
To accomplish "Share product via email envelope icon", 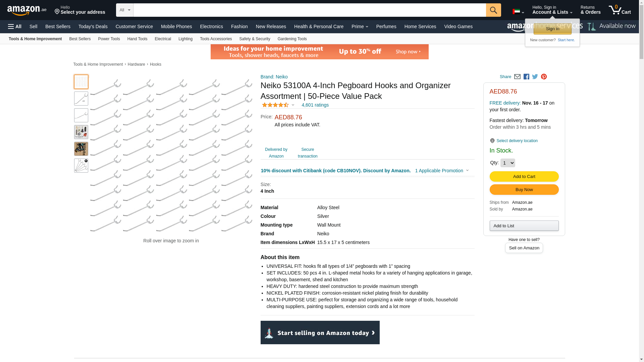I will [x=517, y=77].
